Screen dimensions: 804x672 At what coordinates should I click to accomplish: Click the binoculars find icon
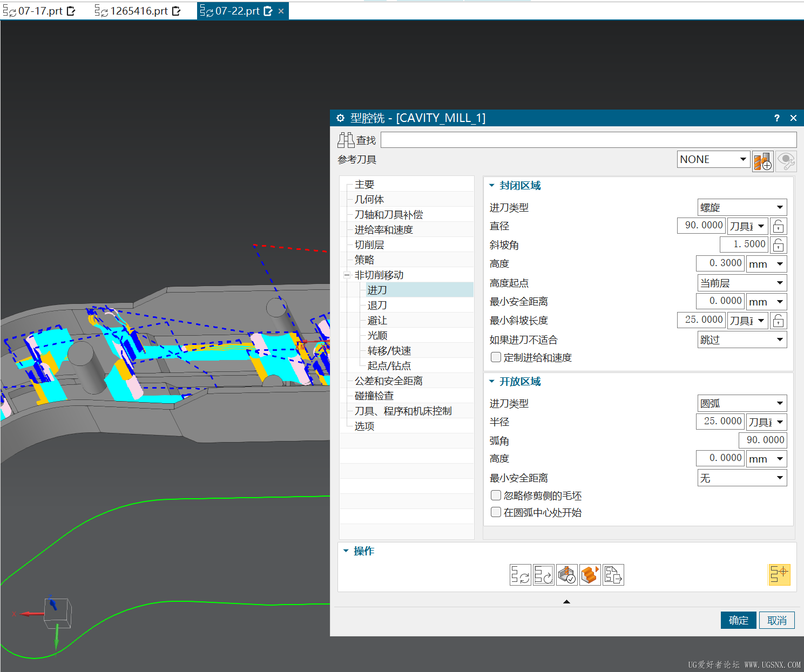pos(346,140)
